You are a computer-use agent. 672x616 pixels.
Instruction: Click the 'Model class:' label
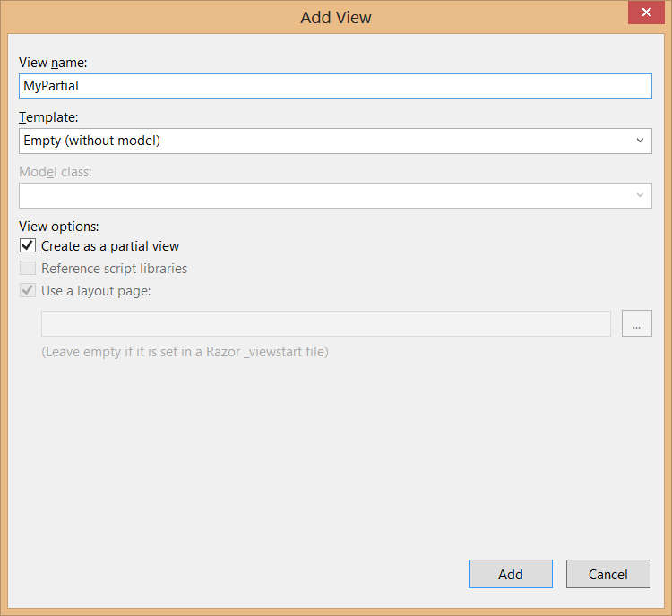[x=56, y=172]
